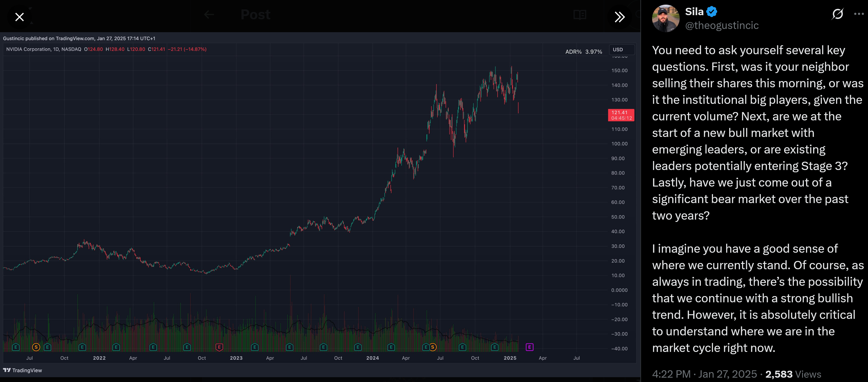The height and width of the screenshot is (382, 868).
Task: Click the red earnings E marker
Action: click(x=219, y=347)
